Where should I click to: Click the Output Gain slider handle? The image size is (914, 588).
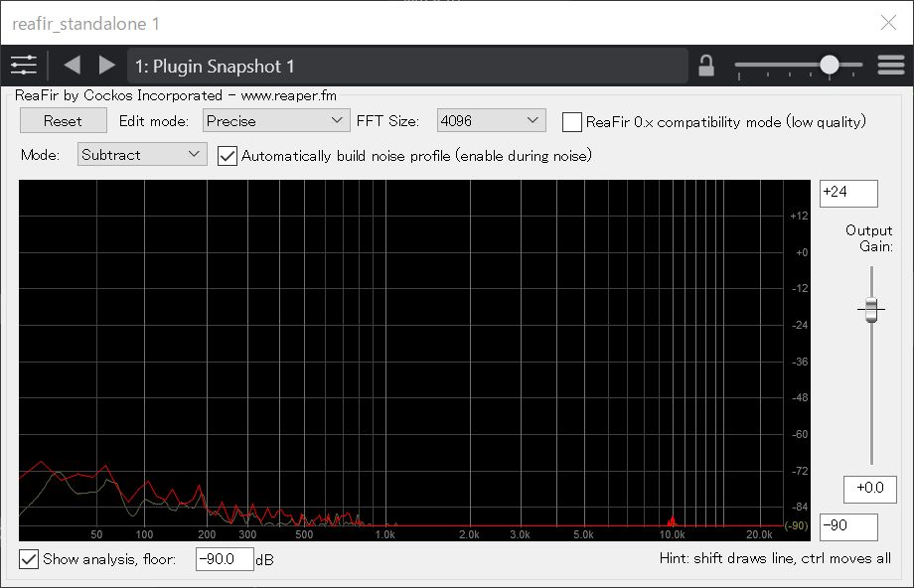871,310
